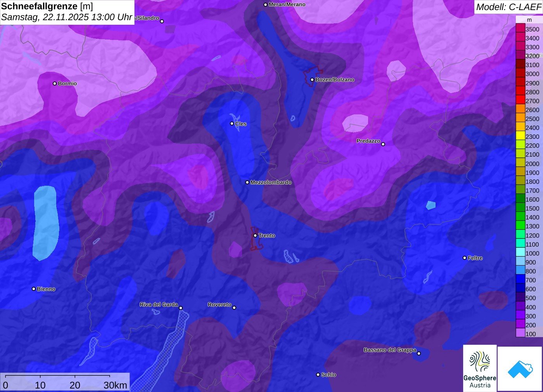The height and width of the screenshot is (392, 543).
Task: Click the "2000" legend value label
Action: coord(533,164)
